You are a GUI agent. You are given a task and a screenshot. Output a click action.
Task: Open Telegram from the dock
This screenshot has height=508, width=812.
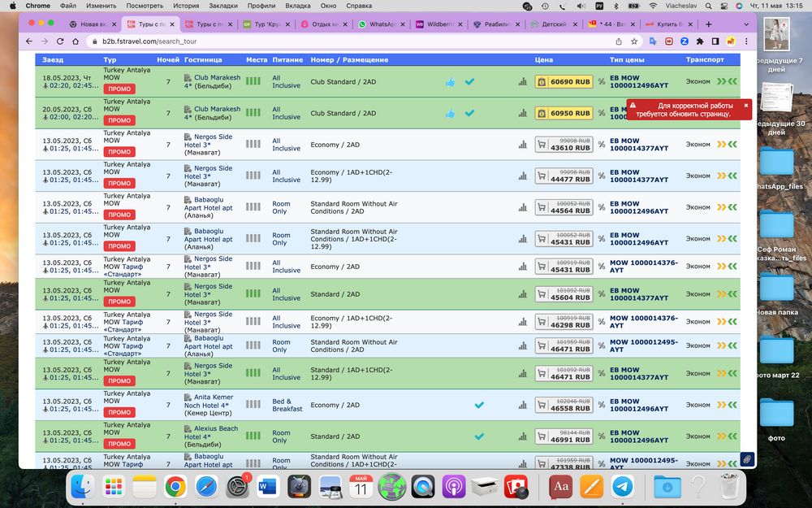tap(624, 486)
